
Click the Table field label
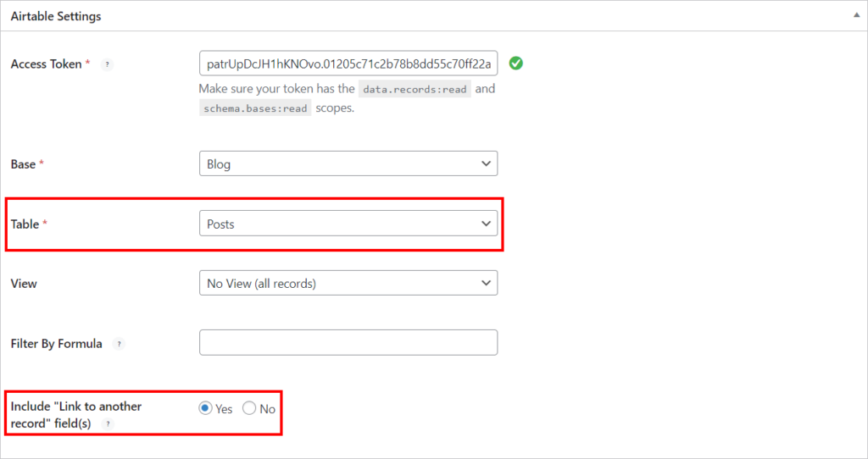(25, 224)
